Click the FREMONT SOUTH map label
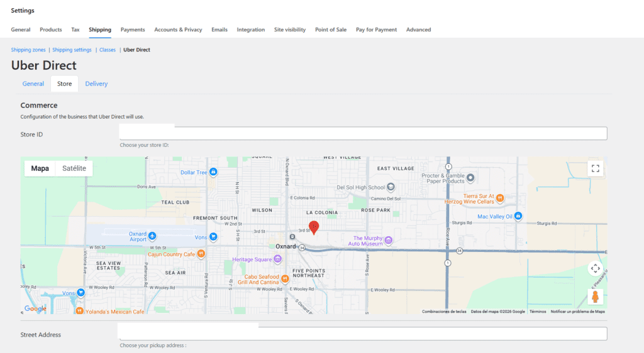This screenshot has width=644, height=353. 215,218
